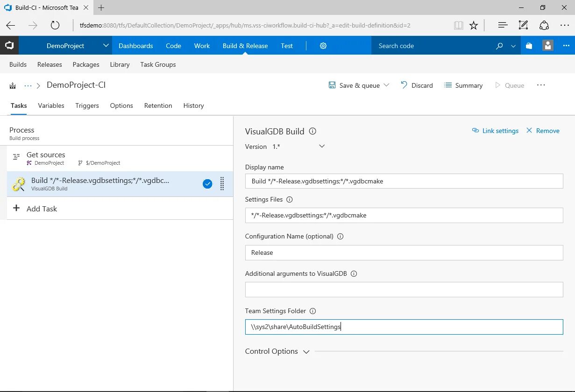The image size is (575, 392).
Task: Click the user profile avatar icon
Action: 547,46
